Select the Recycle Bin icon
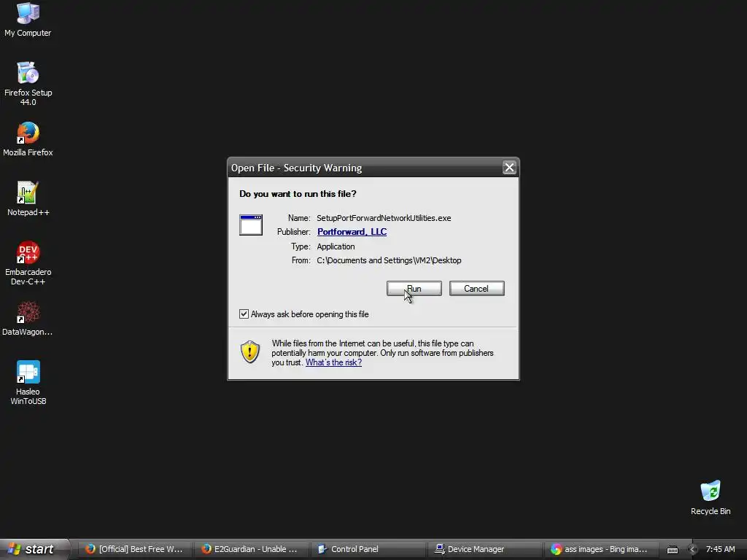Image resolution: width=747 pixels, height=560 pixels. click(711, 497)
